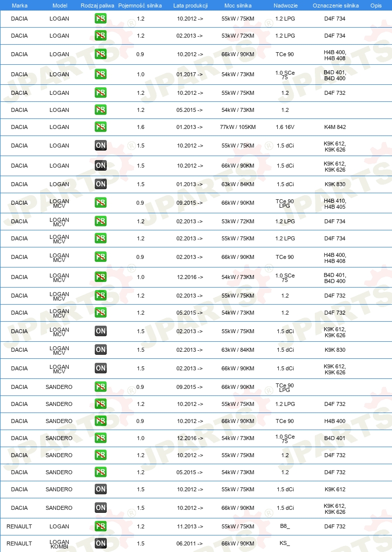This screenshot has width=392, height=552.
Task: Click diesel ON icon in Logan MCV 55kW 1.5 dCi row
Action: click(101, 331)
